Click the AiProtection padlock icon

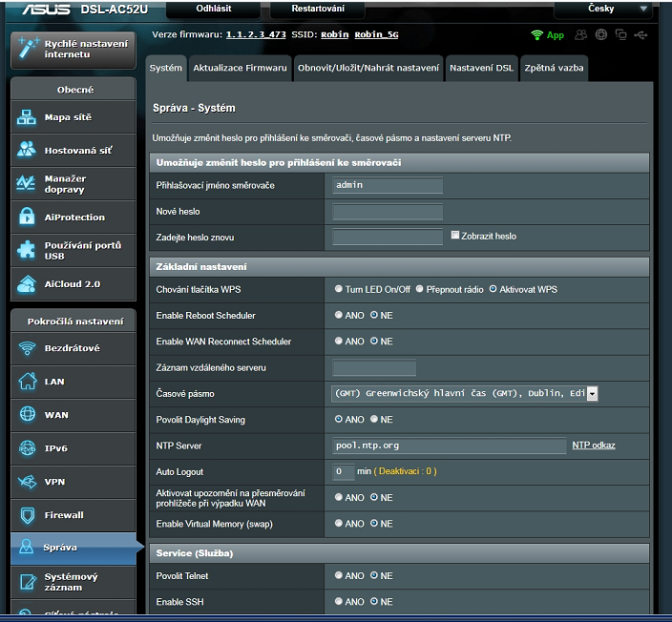[27, 218]
